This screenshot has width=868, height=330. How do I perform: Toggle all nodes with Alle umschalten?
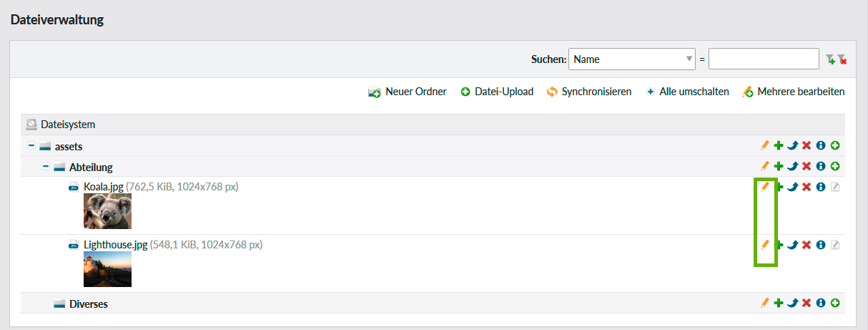click(687, 92)
